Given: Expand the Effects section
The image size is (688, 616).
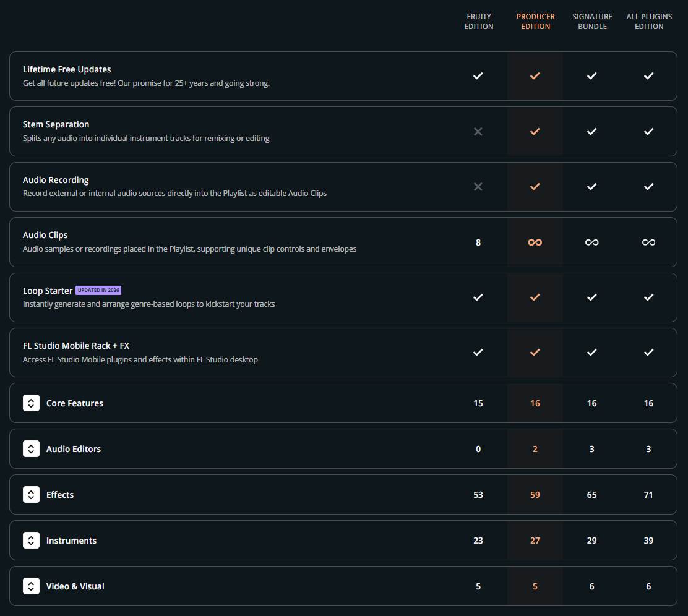Looking at the screenshot, I should pos(31,494).
